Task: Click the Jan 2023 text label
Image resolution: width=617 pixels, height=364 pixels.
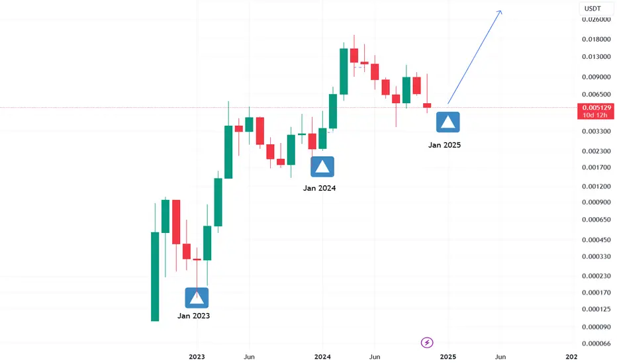Action: click(193, 316)
